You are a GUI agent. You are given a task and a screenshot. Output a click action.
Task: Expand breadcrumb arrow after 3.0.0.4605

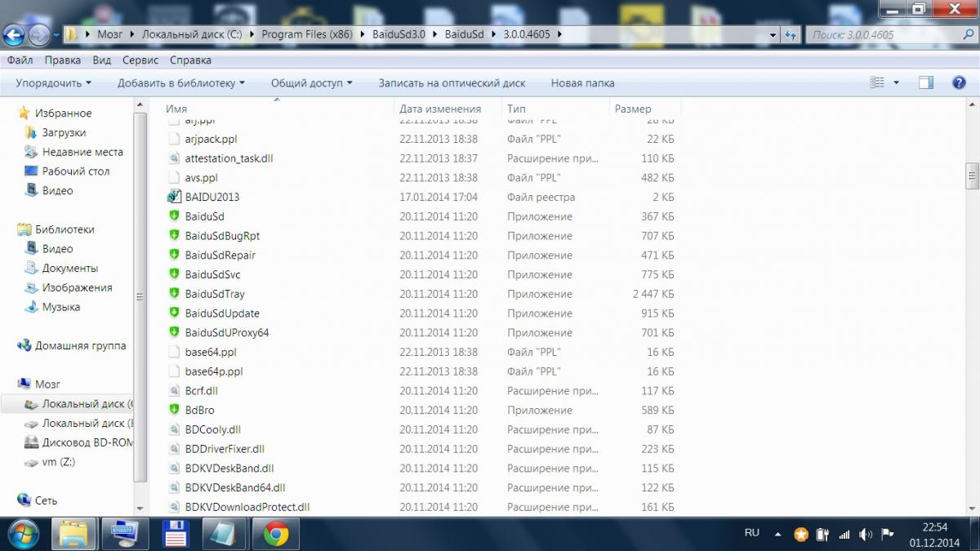(559, 35)
